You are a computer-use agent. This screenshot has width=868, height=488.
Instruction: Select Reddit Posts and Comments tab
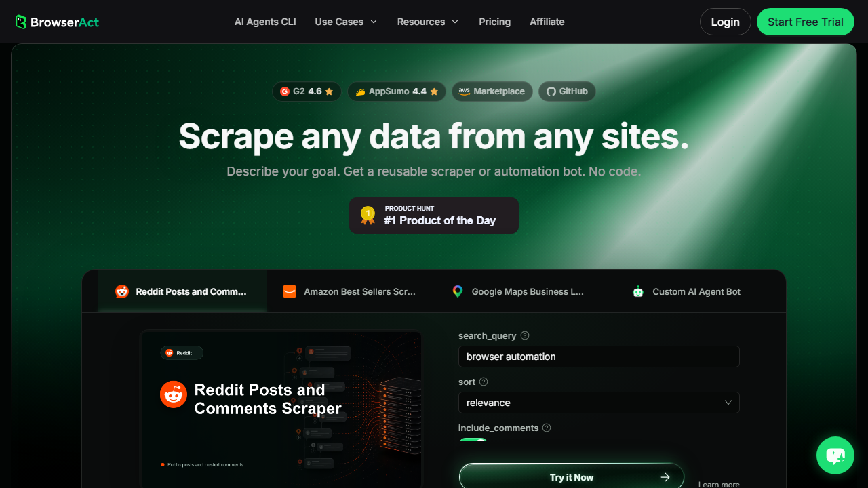click(x=182, y=291)
